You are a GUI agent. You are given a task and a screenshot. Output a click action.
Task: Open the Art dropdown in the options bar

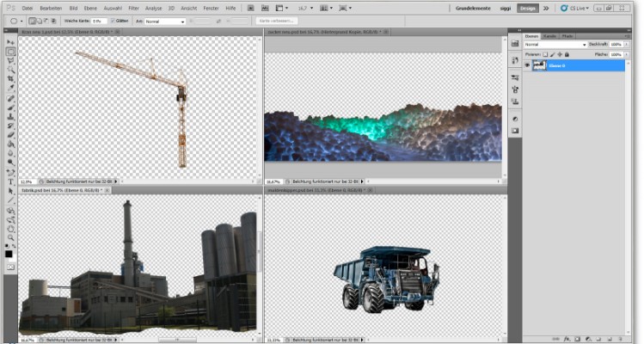point(164,21)
